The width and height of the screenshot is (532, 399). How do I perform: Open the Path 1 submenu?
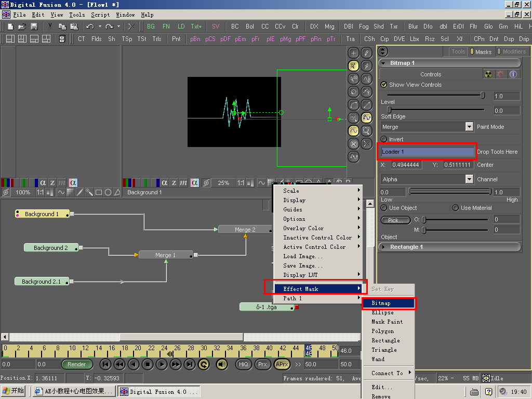tap(318, 298)
